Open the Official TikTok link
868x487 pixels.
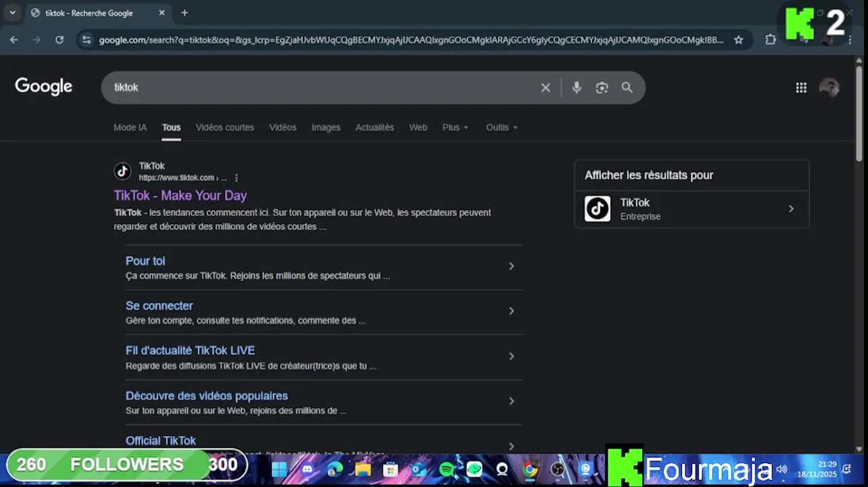(161, 440)
